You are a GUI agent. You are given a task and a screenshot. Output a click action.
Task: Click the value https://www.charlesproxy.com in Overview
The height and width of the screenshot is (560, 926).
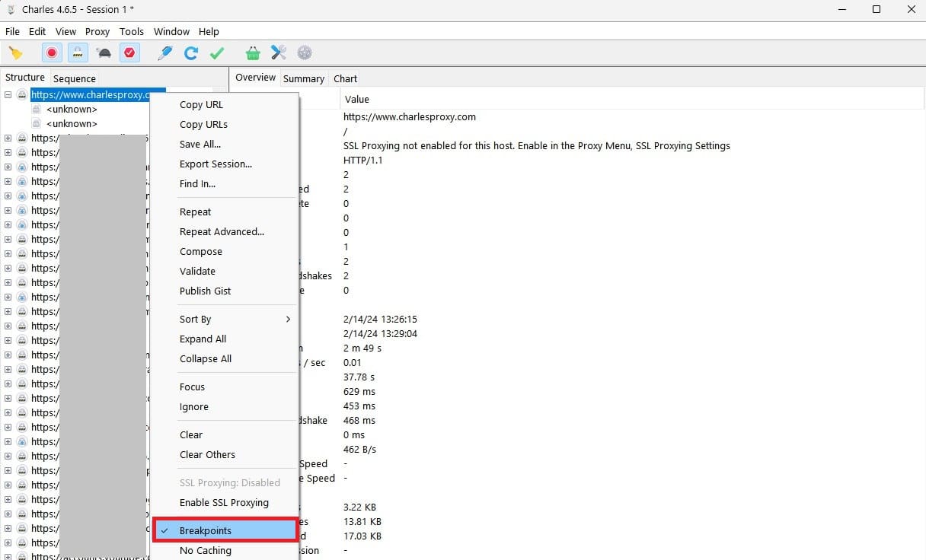(x=410, y=116)
